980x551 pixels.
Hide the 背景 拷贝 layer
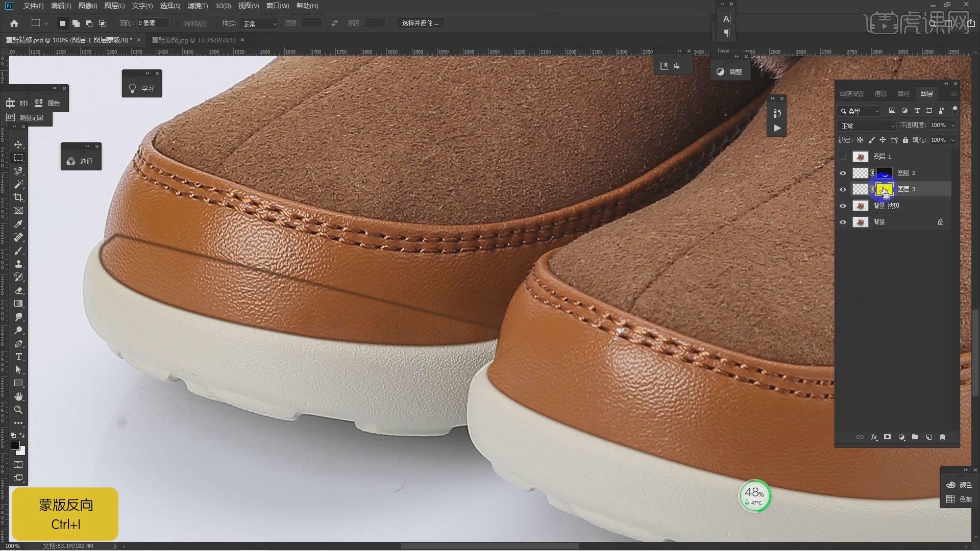(x=843, y=206)
